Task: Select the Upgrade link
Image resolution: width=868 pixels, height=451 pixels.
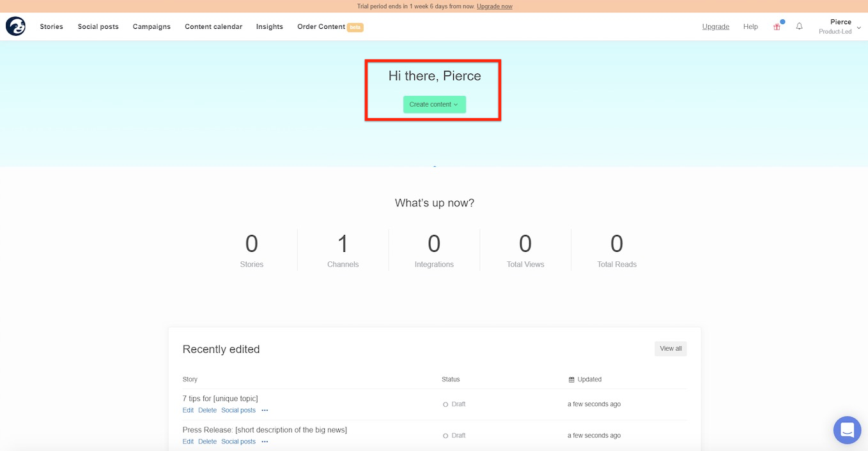Action: (715, 26)
